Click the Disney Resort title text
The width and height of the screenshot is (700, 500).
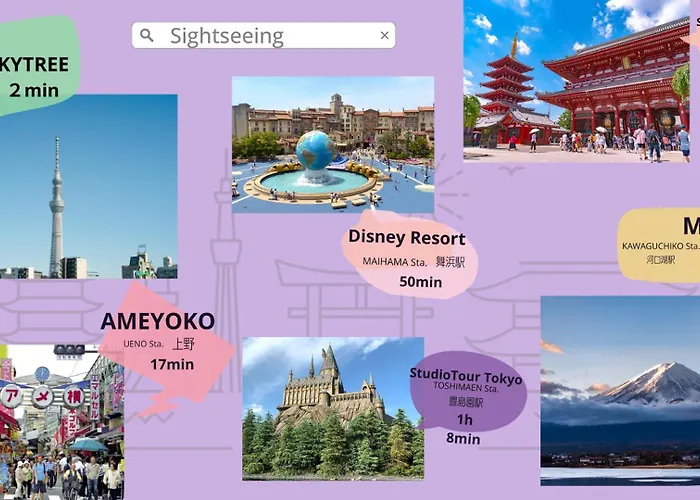click(x=407, y=237)
